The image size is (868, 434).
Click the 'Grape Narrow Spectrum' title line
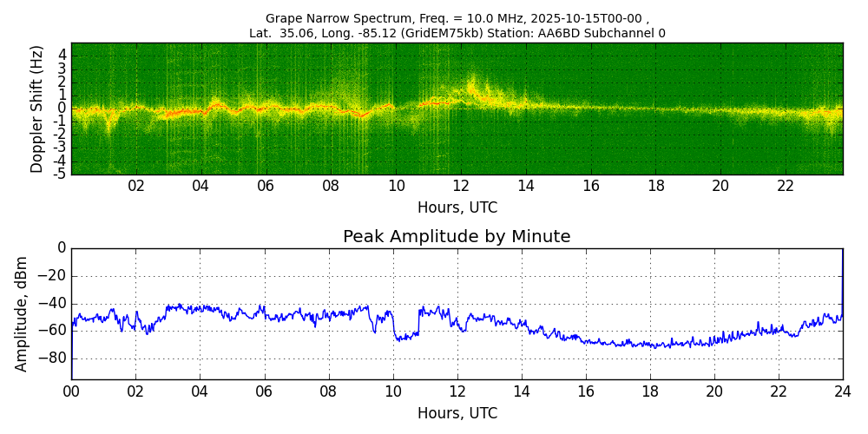point(457,18)
